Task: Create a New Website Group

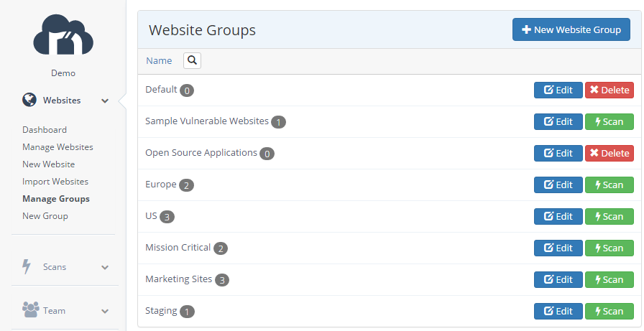Action: pyautogui.click(x=571, y=29)
